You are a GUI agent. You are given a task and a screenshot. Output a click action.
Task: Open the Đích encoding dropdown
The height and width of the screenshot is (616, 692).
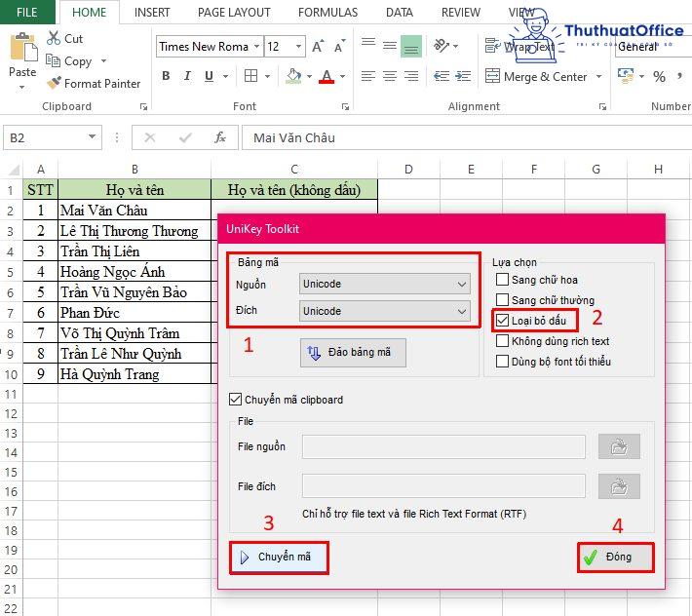point(384,311)
